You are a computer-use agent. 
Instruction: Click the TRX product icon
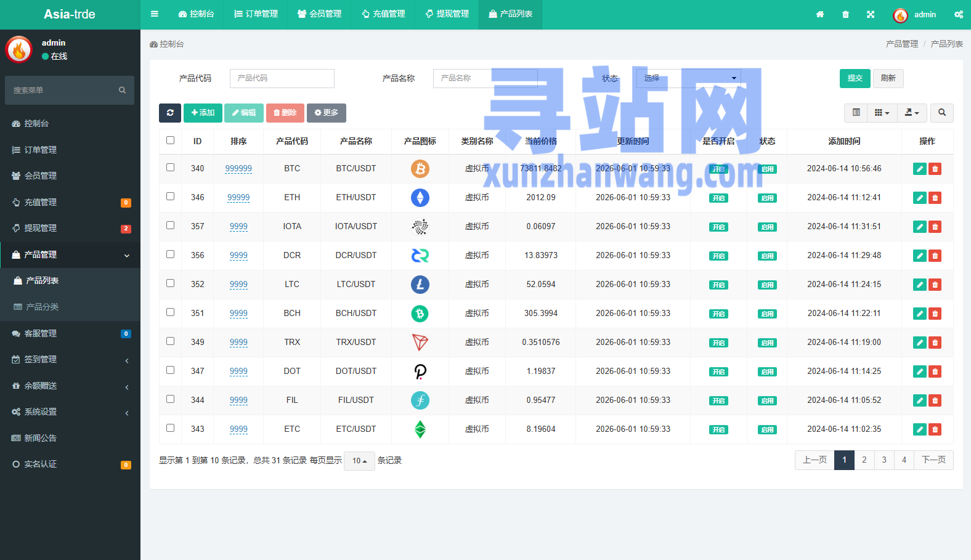(x=420, y=343)
